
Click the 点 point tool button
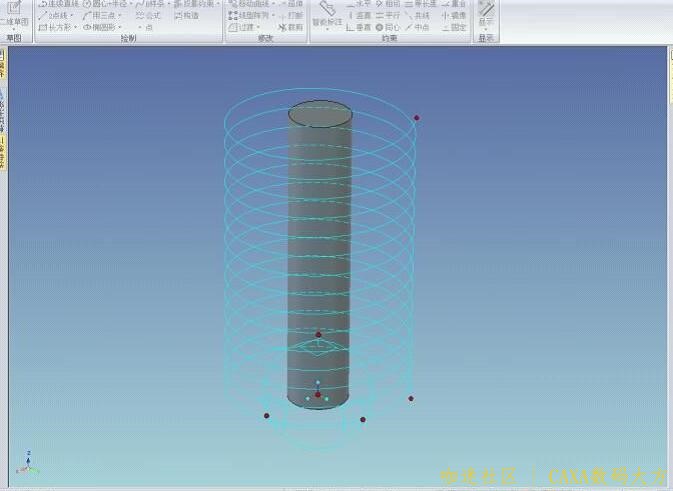[x=146, y=28]
